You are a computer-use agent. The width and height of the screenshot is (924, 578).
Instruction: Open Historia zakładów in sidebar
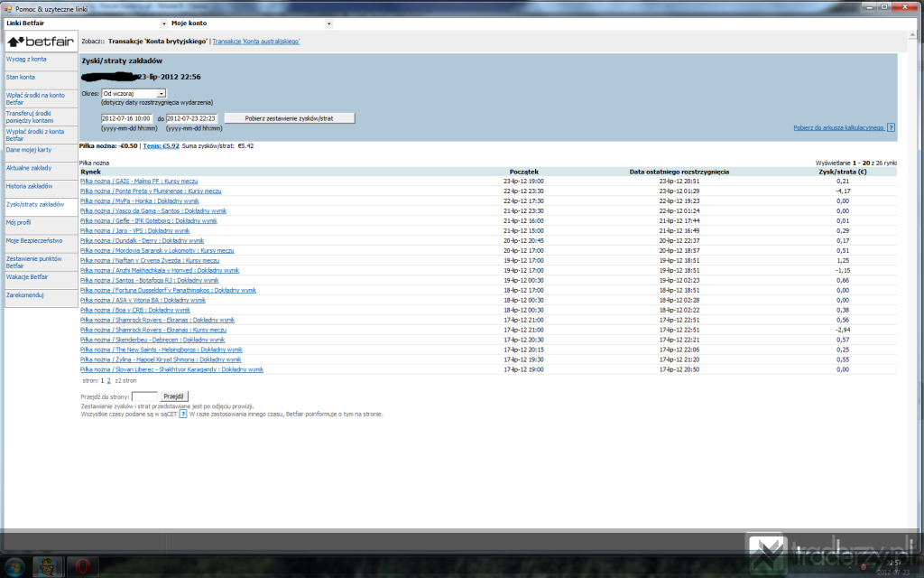click(30, 186)
